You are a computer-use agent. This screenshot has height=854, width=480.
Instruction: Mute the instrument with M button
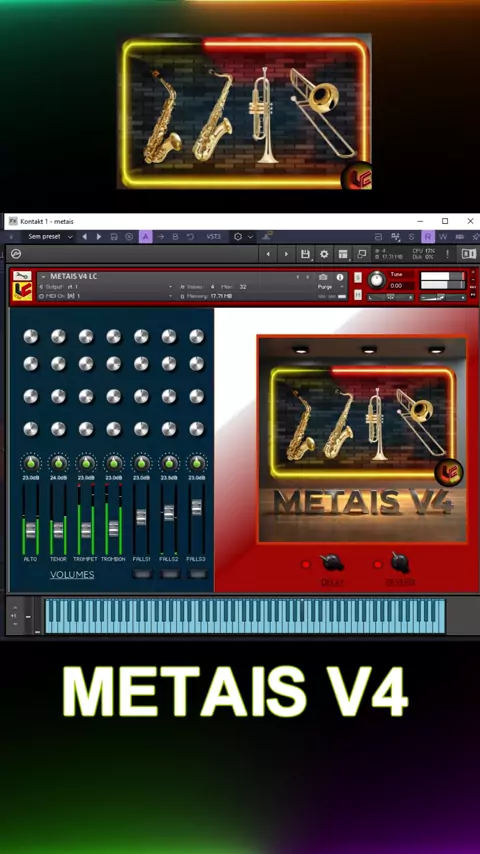pos(358,295)
